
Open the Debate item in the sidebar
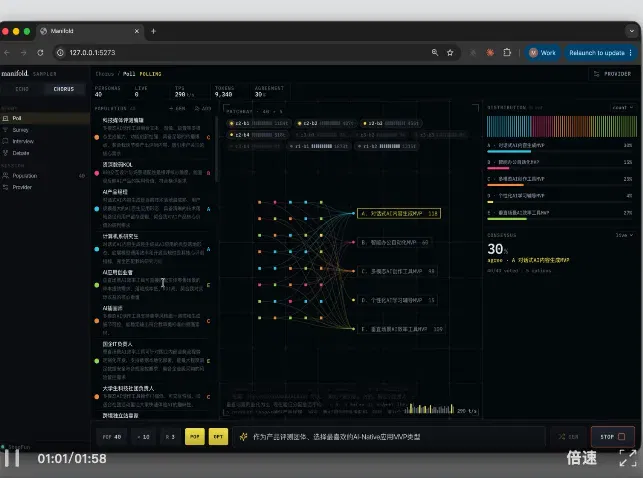(44, 153)
